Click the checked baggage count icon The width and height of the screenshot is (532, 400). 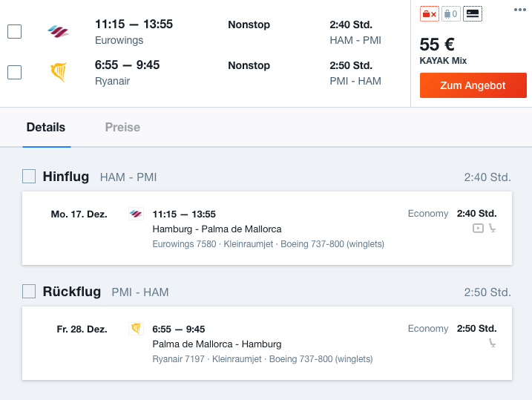[x=450, y=13]
